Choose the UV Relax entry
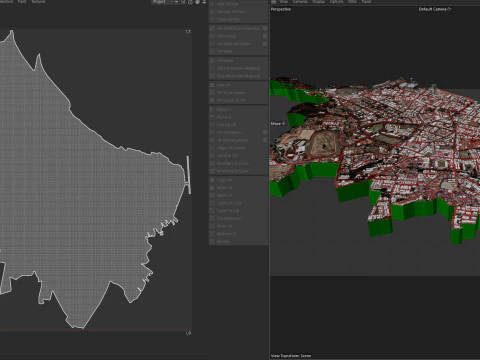The image size is (480, 360). click(x=238, y=60)
